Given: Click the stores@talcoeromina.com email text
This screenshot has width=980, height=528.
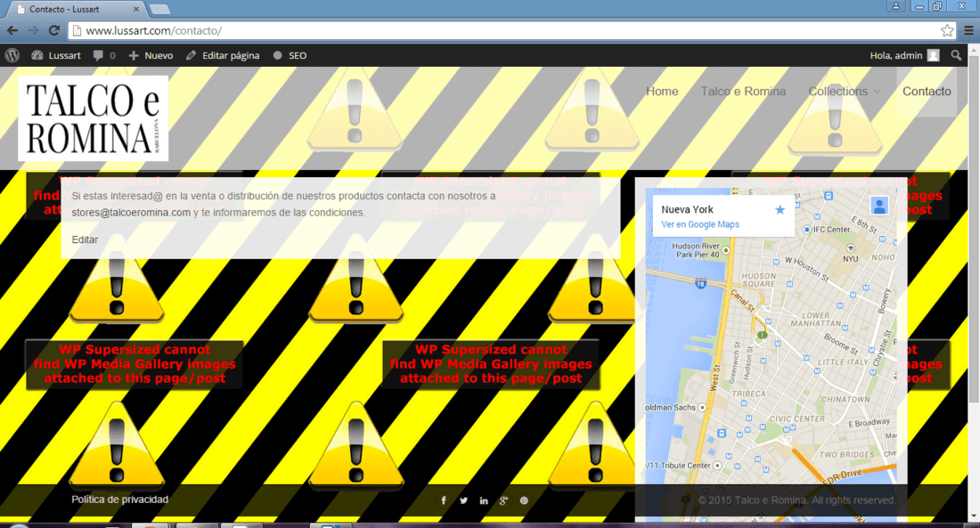Looking at the screenshot, I should [131, 213].
